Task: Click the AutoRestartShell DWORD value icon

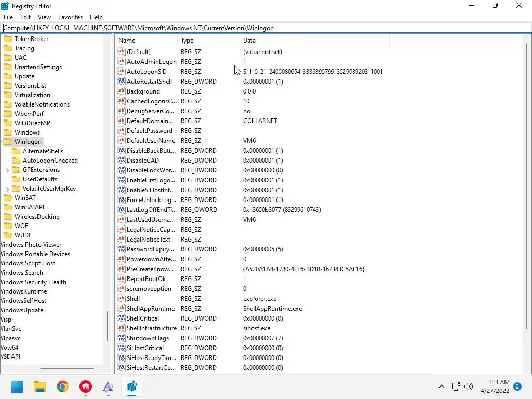Action: pos(122,81)
